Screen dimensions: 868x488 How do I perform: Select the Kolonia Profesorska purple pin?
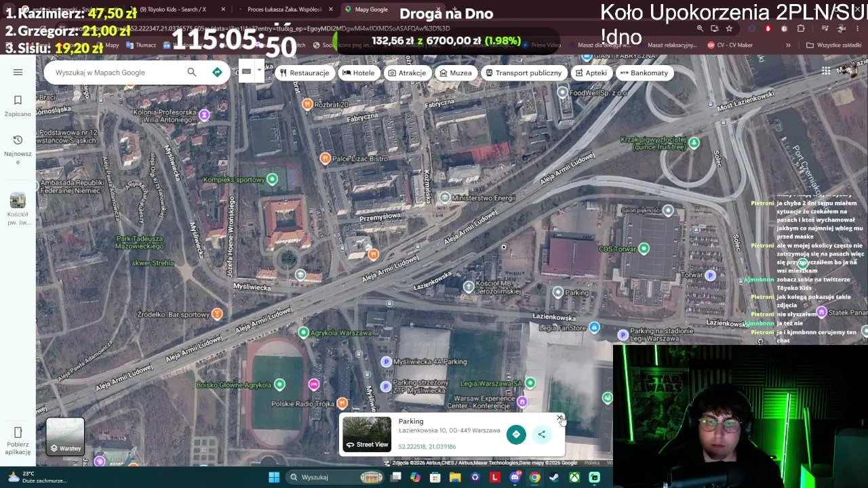click(x=204, y=115)
